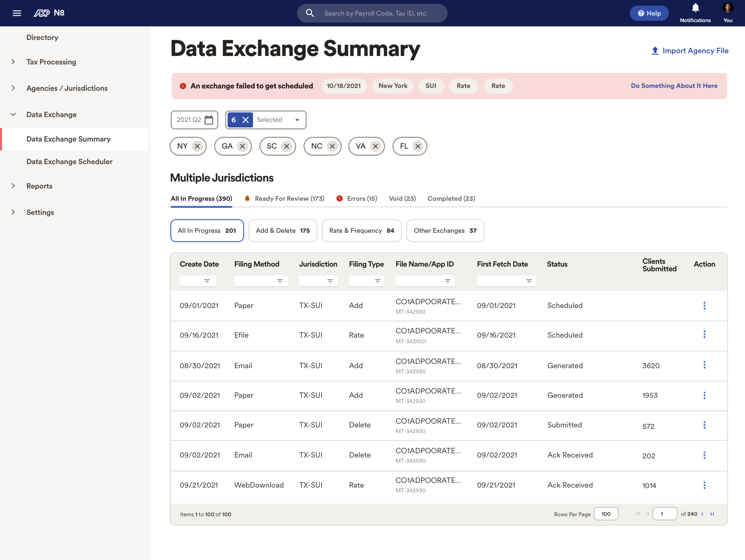The image size is (745, 560).
Task: Open the calendar picker for 2021 Q2
Action: 209,120
